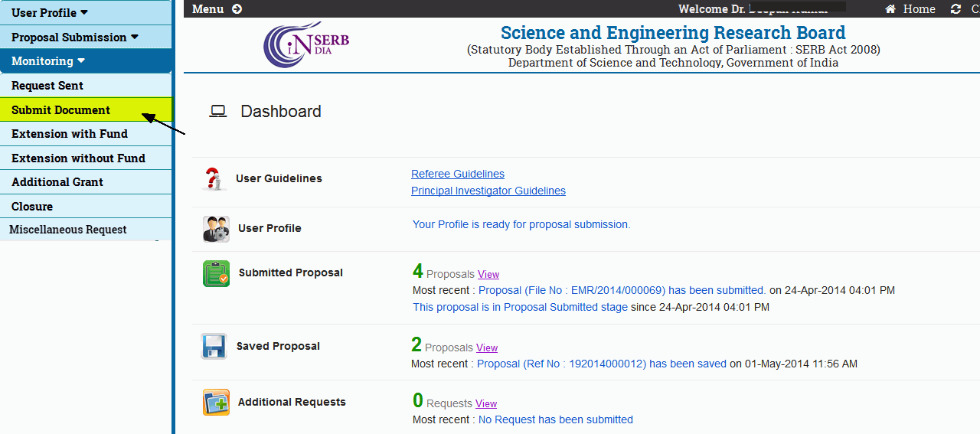The height and width of the screenshot is (434, 980).
Task: Click the User Guidelines question mark icon
Action: (x=214, y=179)
